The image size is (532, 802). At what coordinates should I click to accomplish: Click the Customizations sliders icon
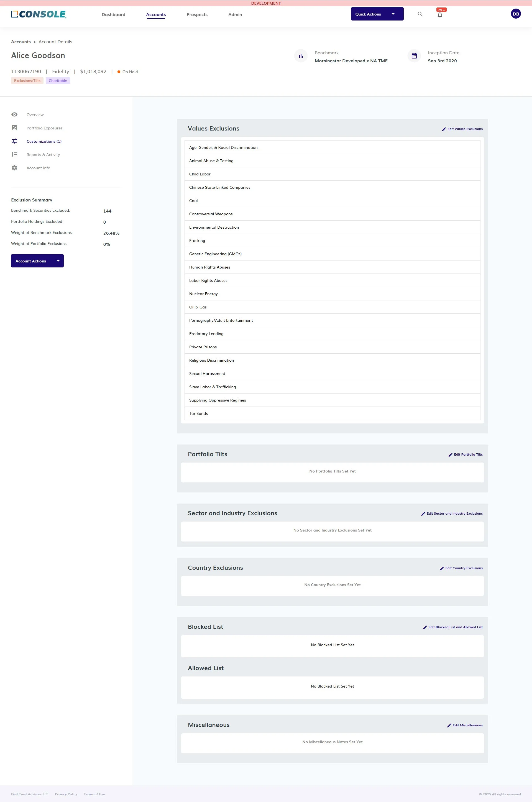14,141
